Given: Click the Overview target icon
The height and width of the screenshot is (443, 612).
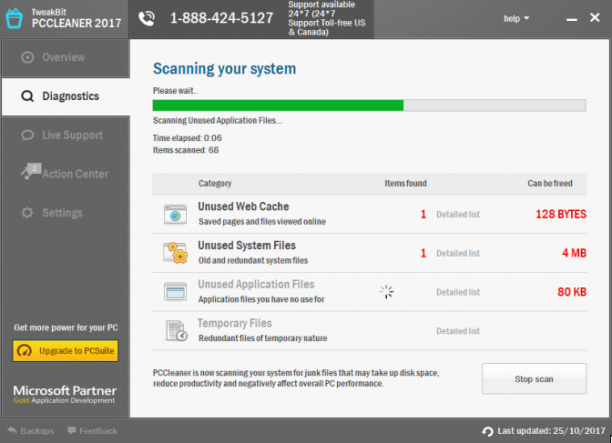Looking at the screenshot, I should click(x=27, y=57).
